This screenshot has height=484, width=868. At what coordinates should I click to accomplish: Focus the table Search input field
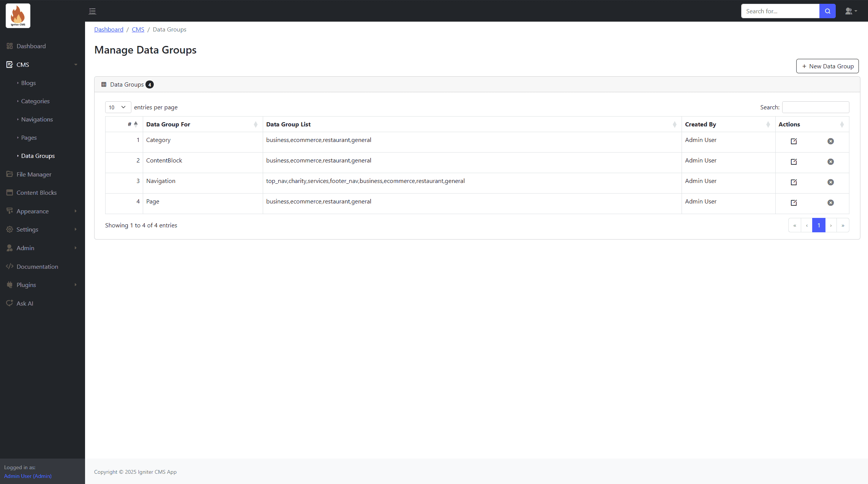815,107
